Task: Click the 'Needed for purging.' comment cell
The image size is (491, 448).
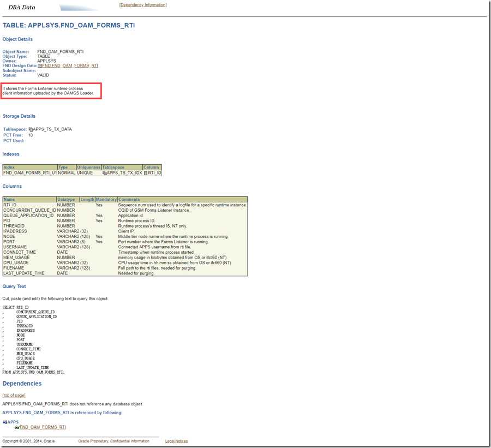Action: 136,273
